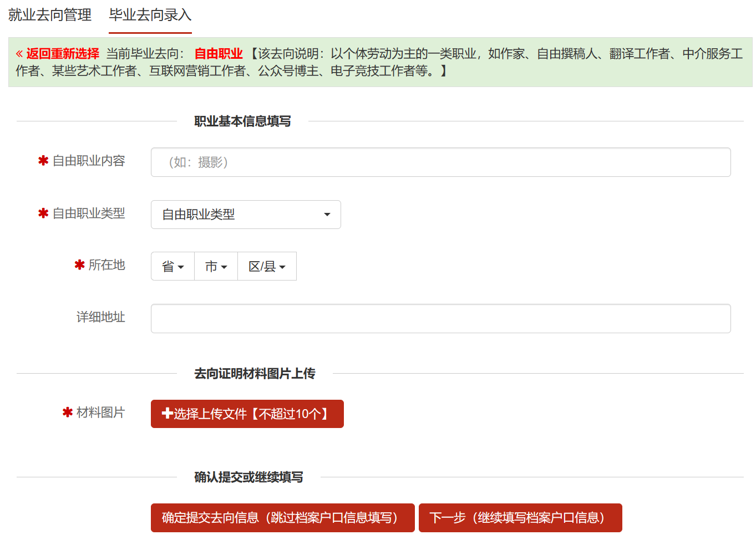Click the 职业基本信息填写 section heading
Screen dimensions: 756x545
coord(242,121)
